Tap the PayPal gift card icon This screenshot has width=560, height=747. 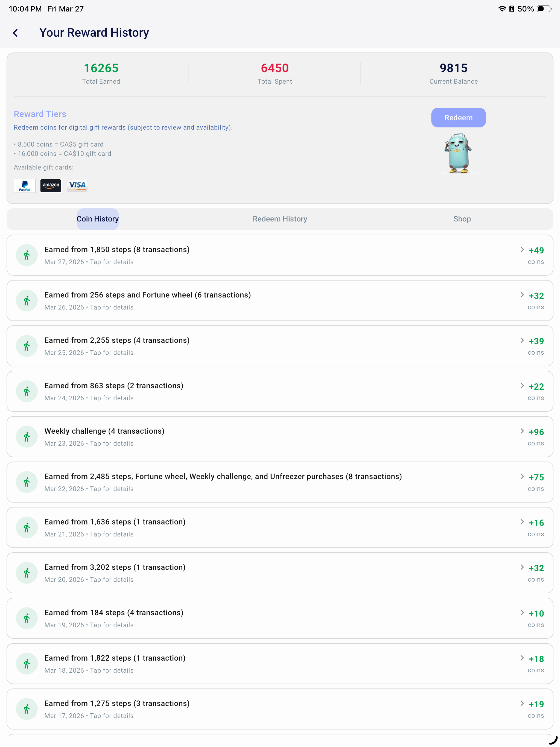click(25, 186)
